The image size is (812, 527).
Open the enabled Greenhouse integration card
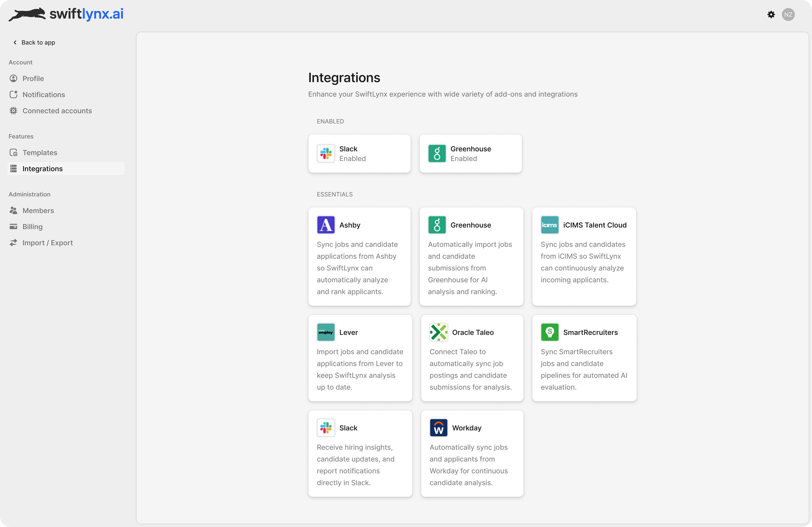coord(470,154)
